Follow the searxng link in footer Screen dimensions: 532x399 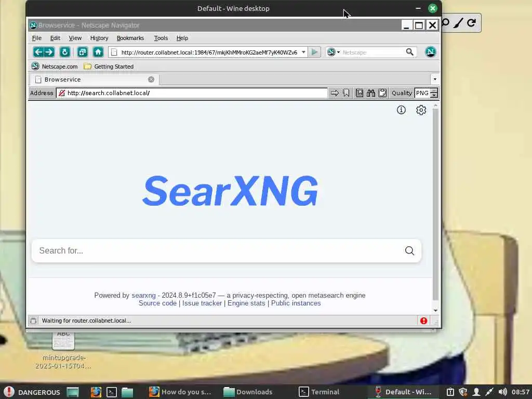[x=143, y=296]
